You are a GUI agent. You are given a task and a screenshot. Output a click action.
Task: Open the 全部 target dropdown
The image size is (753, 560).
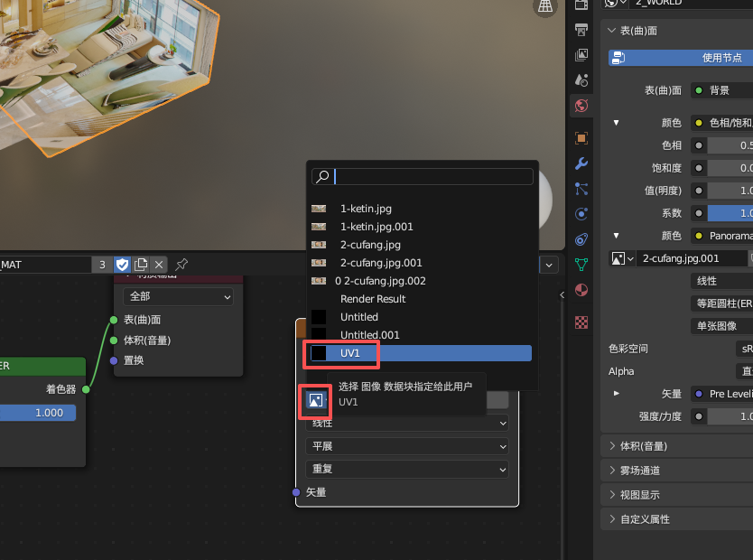coord(178,296)
